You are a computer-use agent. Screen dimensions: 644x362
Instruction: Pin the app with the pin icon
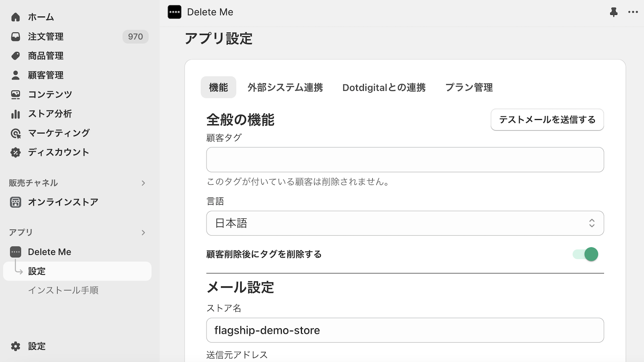pyautogui.click(x=614, y=12)
